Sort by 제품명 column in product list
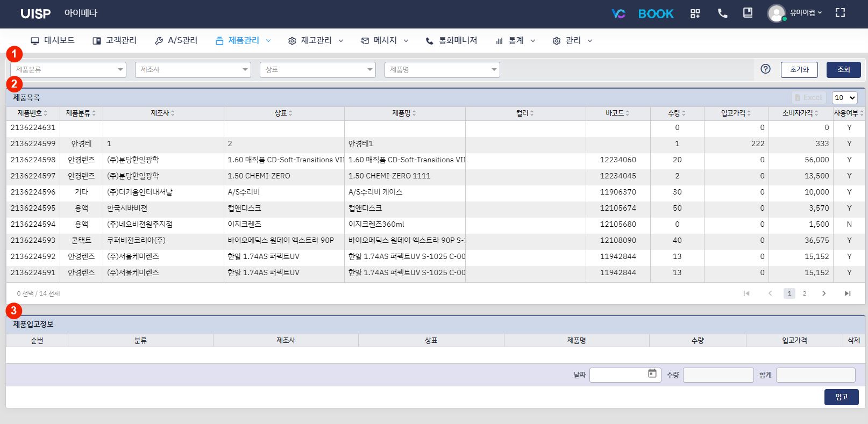 [404, 113]
